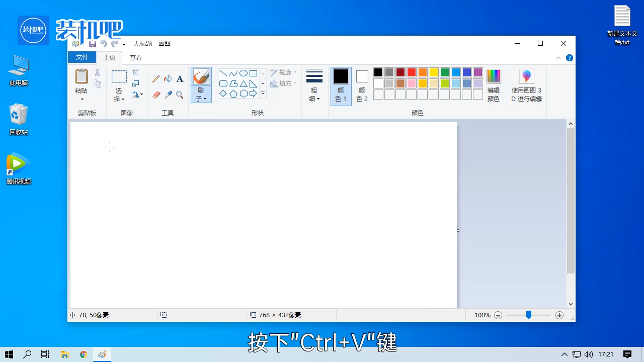
Task: Click the 编辑颜色 button
Action: click(x=494, y=85)
